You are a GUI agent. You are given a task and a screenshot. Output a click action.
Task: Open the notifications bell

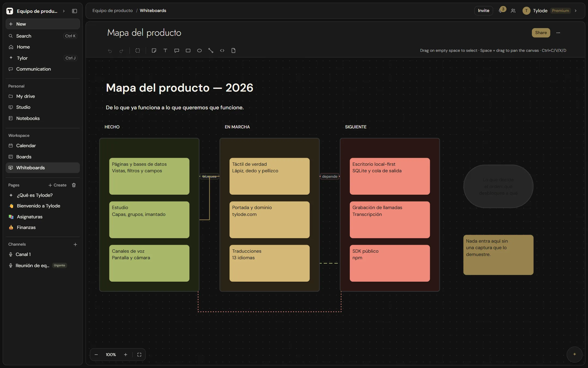[x=500, y=11]
